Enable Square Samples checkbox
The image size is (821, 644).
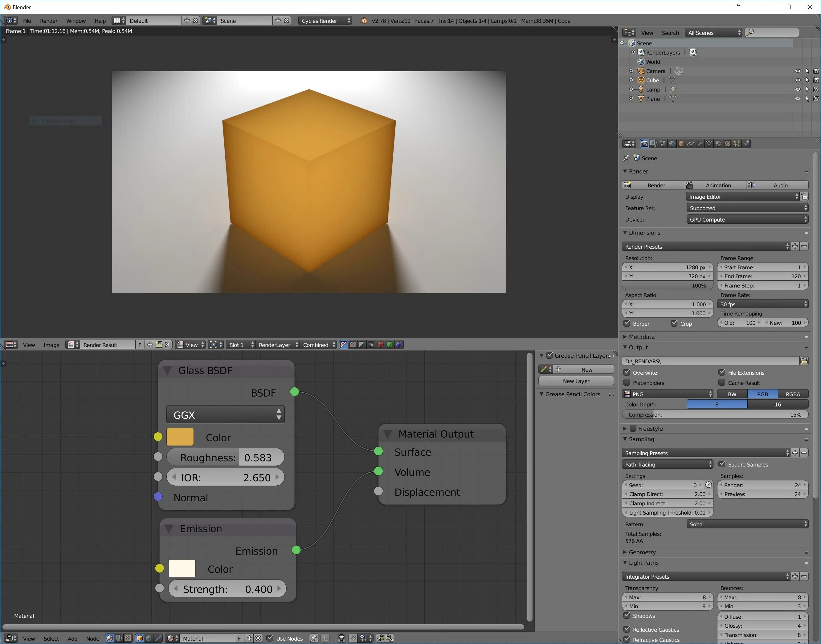[x=723, y=464]
